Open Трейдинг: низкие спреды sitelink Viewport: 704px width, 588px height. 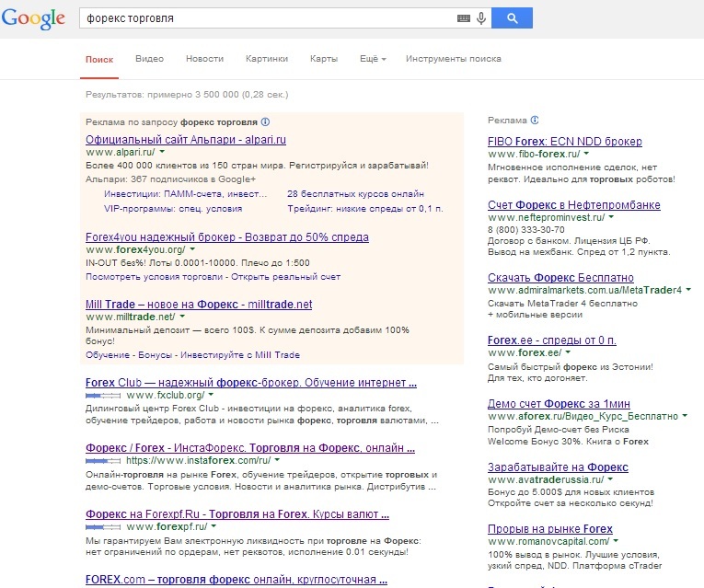click(365, 209)
